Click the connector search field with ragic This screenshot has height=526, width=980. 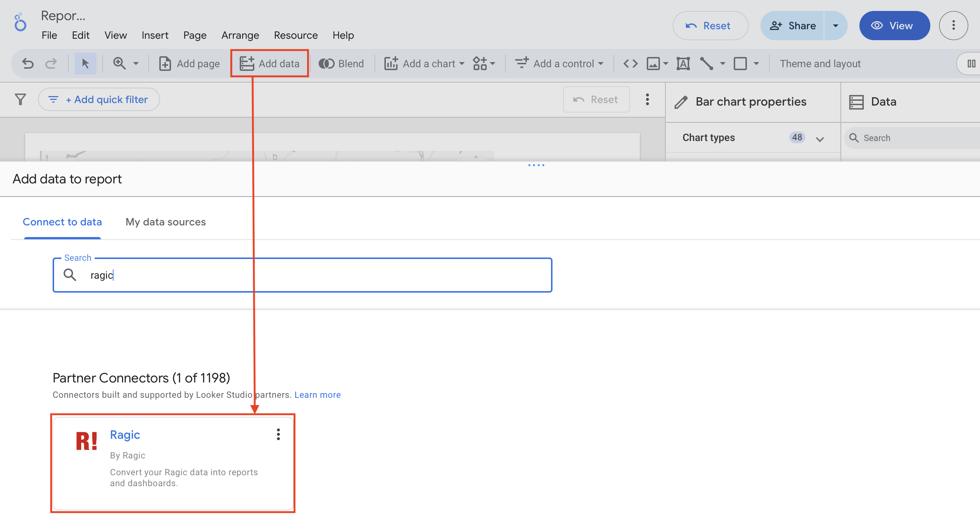tap(303, 275)
